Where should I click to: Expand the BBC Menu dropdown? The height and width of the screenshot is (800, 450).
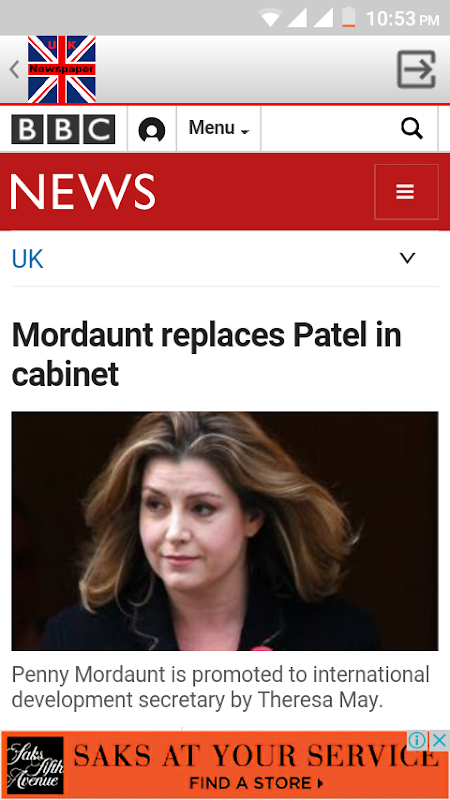coord(219,129)
